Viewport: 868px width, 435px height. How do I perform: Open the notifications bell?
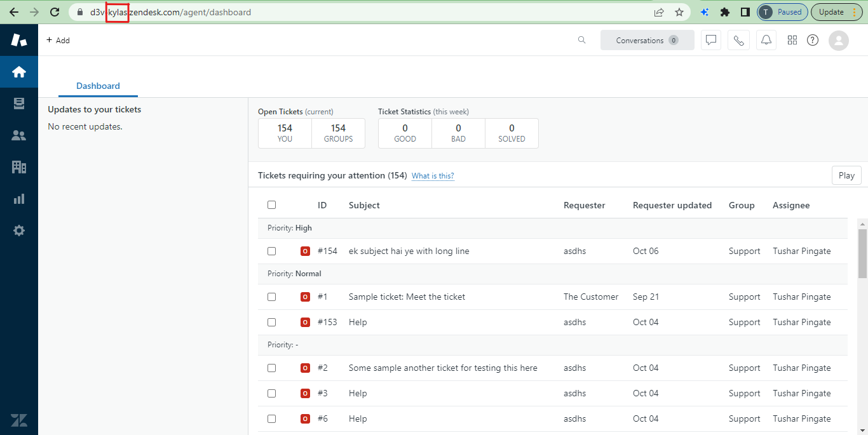766,39
